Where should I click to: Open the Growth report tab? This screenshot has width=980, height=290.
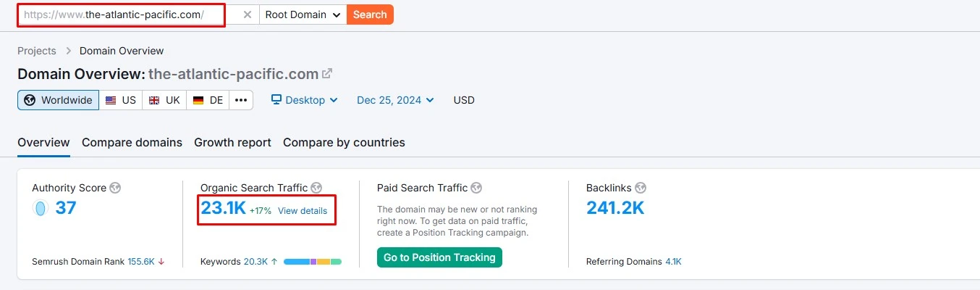[232, 142]
